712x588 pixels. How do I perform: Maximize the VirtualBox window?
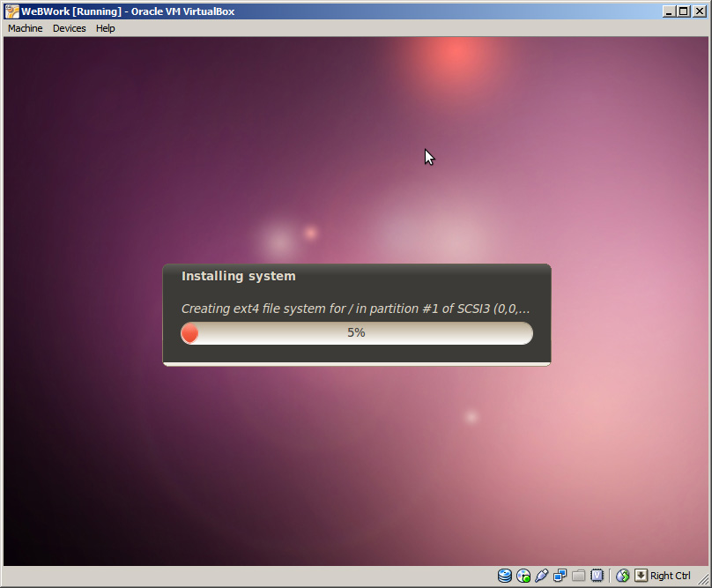[684, 11]
